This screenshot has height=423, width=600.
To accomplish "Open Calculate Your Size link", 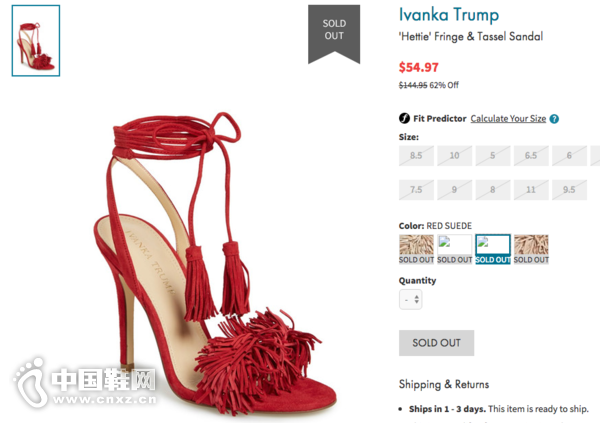I will click(508, 119).
